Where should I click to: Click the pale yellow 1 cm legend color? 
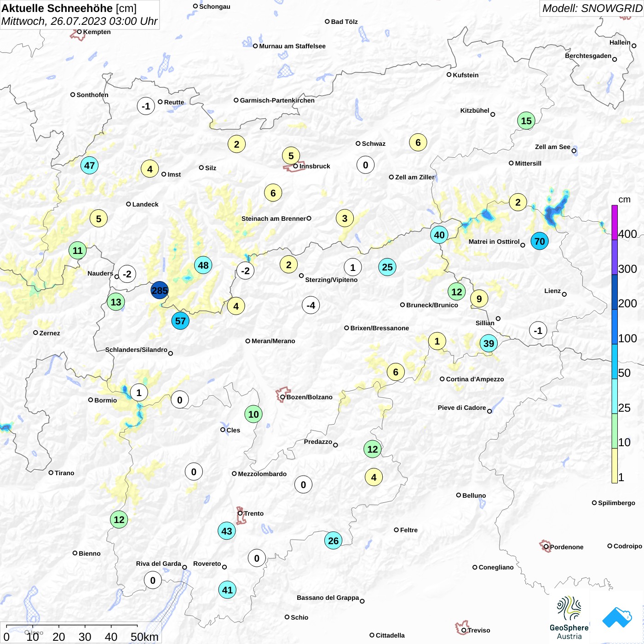point(615,466)
